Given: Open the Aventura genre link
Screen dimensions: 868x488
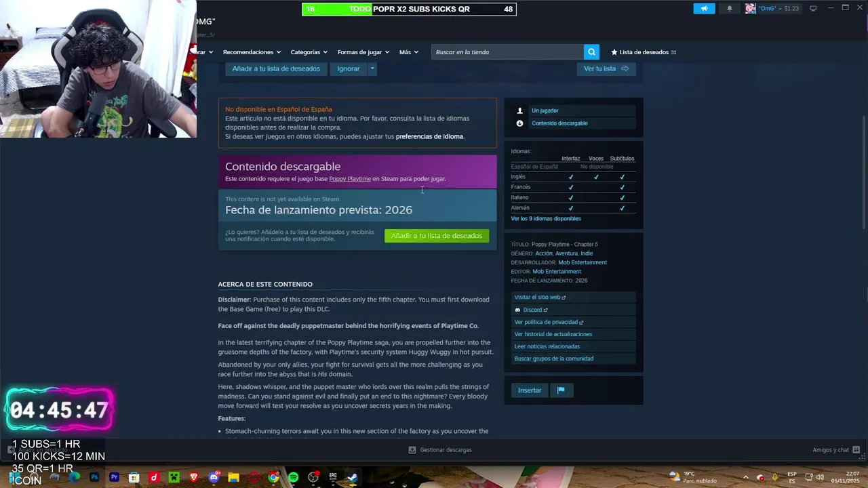Looking at the screenshot, I should [x=566, y=253].
